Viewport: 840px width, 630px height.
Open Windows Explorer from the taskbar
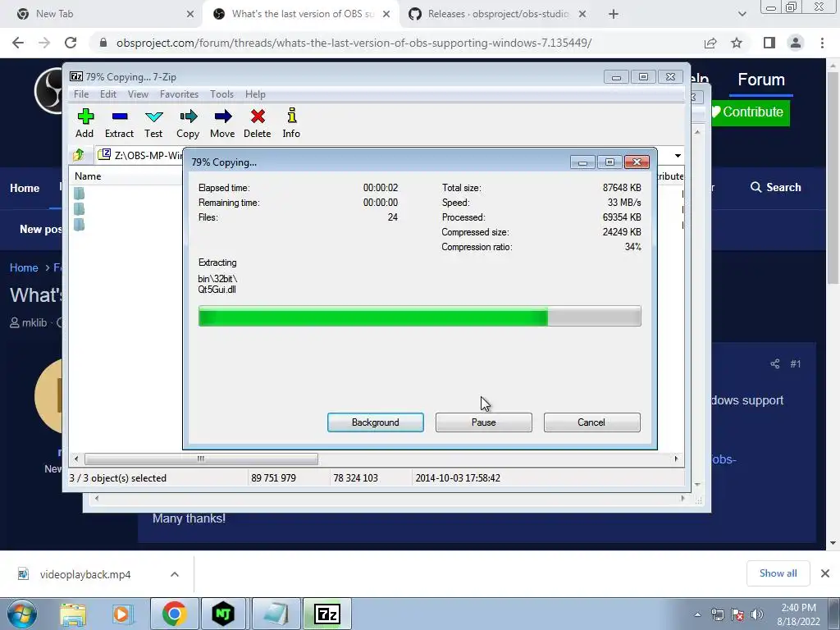click(73, 614)
